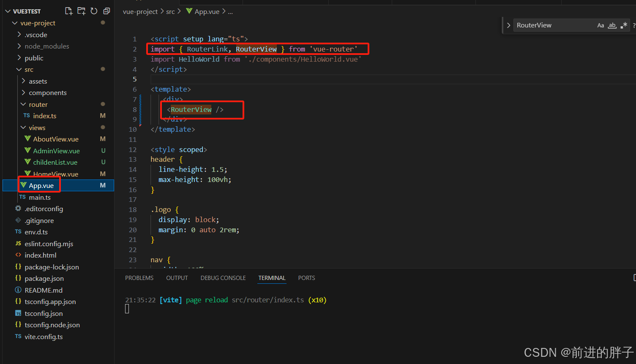Open the .editorconfig gear icon file
The width and height of the screenshot is (636, 364).
click(x=18, y=209)
